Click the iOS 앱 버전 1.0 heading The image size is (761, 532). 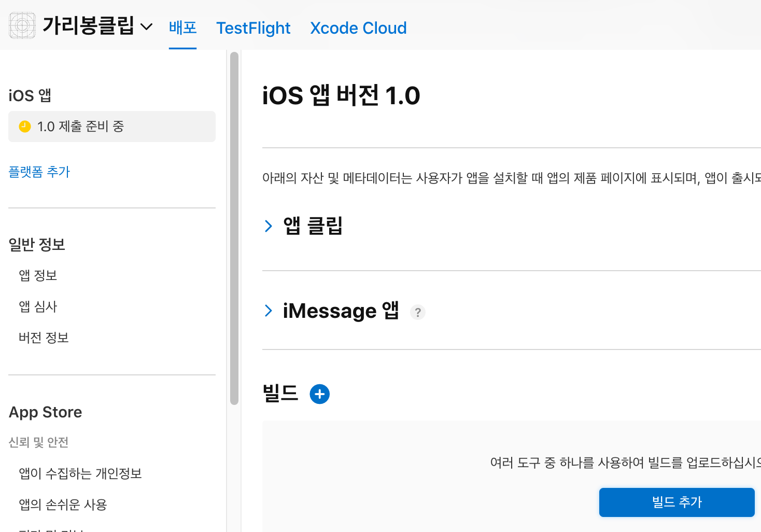(x=341, y=95)
